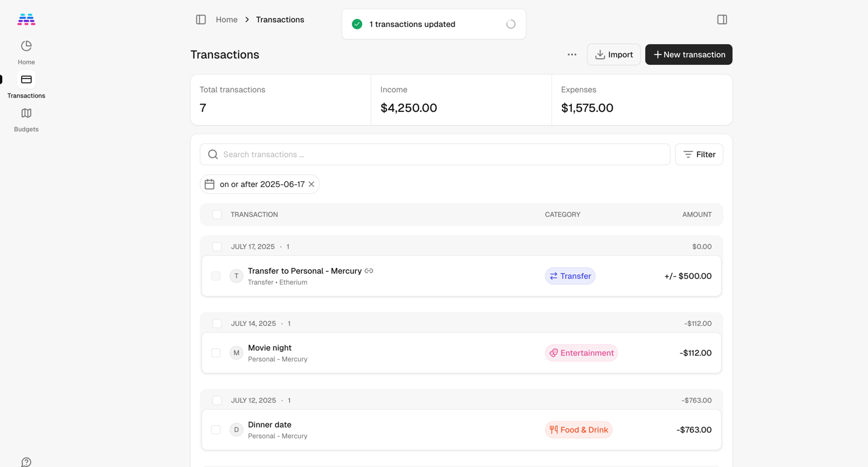Open the help chat icon

26,462
